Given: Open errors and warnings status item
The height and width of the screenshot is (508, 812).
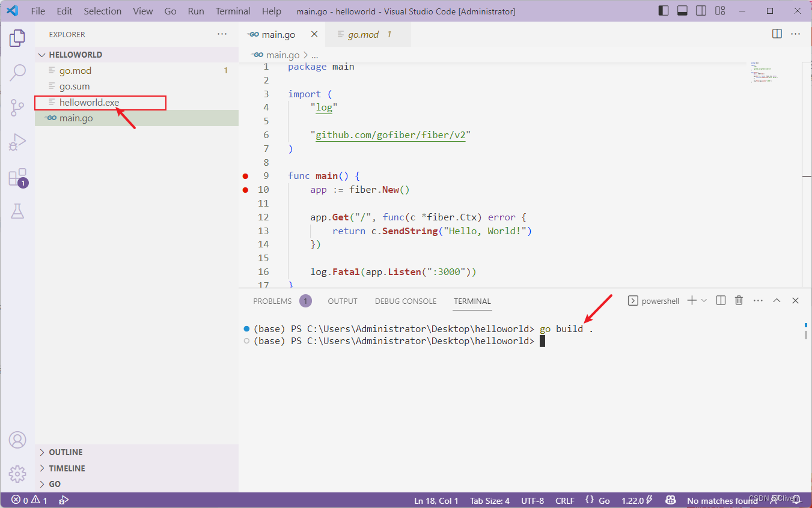Looking at the screenshot, I should pos(29,501).
